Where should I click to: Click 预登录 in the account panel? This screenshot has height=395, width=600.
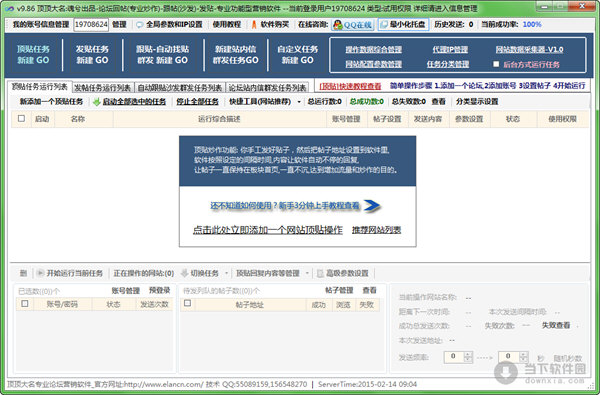pos(159,291)
